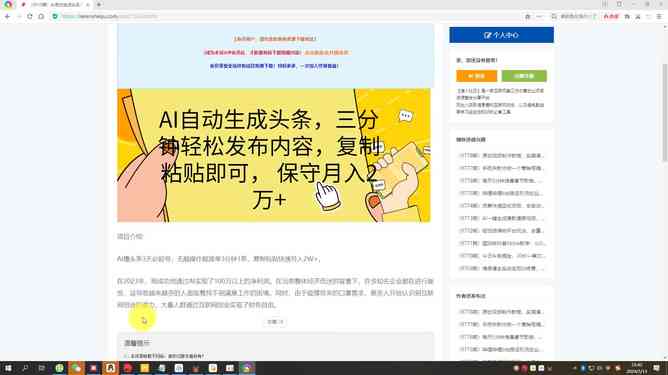Click the red logo icon in browser toolbar

point(610,16)
